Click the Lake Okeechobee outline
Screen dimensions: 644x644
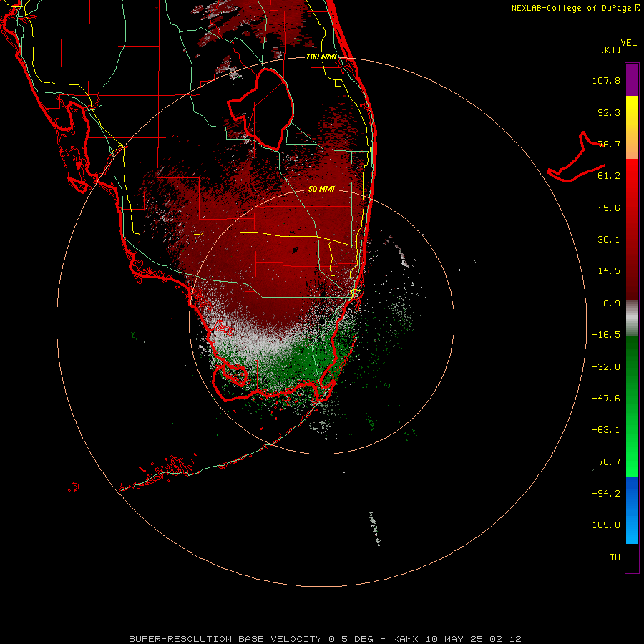click(x=260, y=109)
